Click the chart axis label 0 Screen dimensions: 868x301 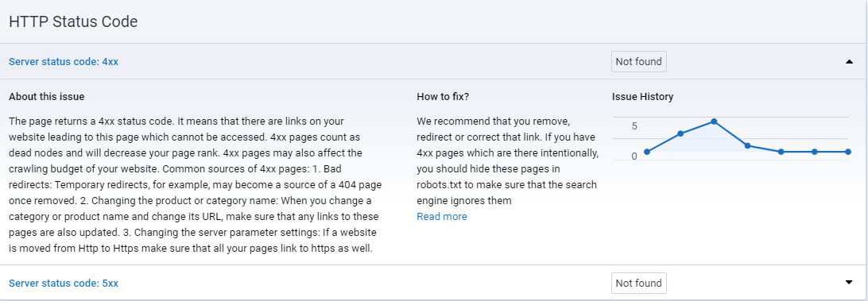pyautogui.click(x=634, y=156)
